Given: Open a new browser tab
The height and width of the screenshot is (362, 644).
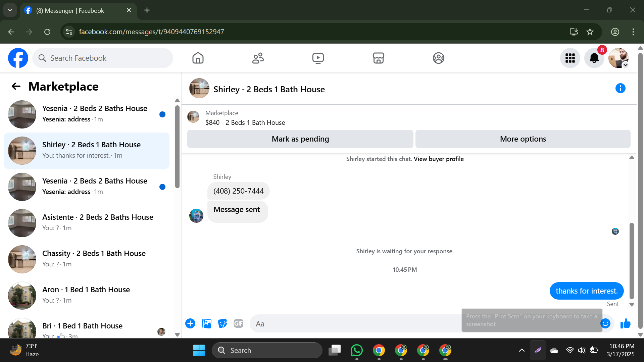Looking at the screenshot, I should pyautogui.click(x=147, y=10).
